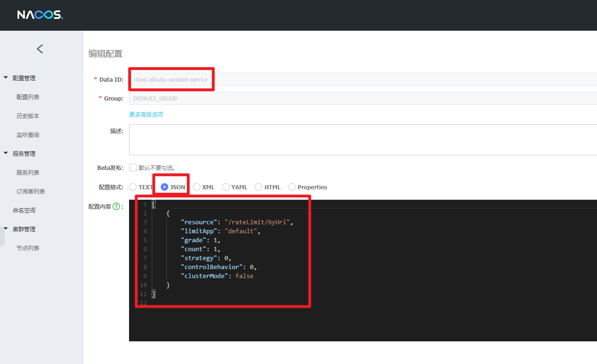Viewport: 597px width, 364px height.
Task: Collapse the 配置管理 section
Action: (x=6, y=77)
